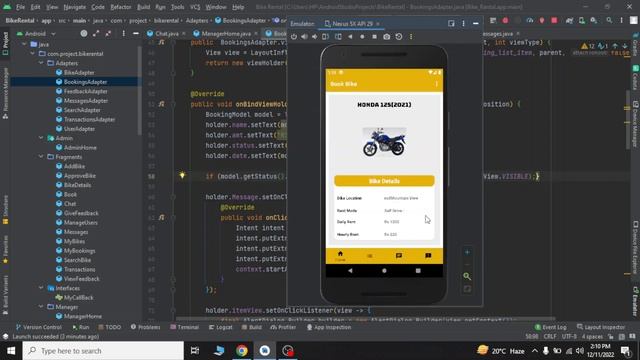Tap the Honda bike thumbnail image
The height and width of the screenshot is (360, 640).
[384, 142]
